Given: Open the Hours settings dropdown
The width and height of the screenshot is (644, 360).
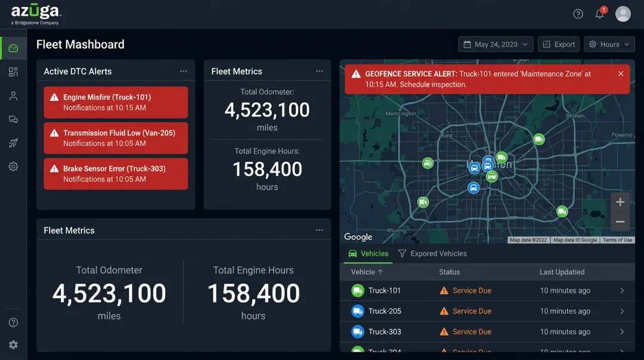Looking at the screenshot, I should (x=609, y=44).
